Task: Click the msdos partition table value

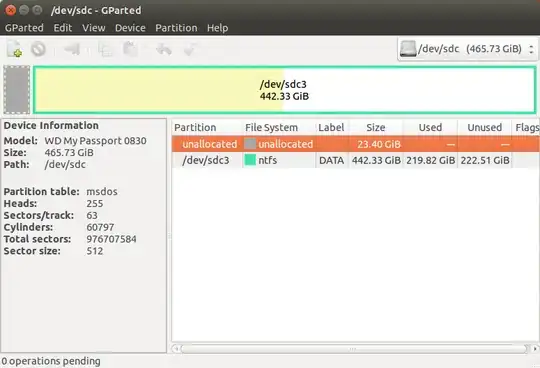Action: 102,191
